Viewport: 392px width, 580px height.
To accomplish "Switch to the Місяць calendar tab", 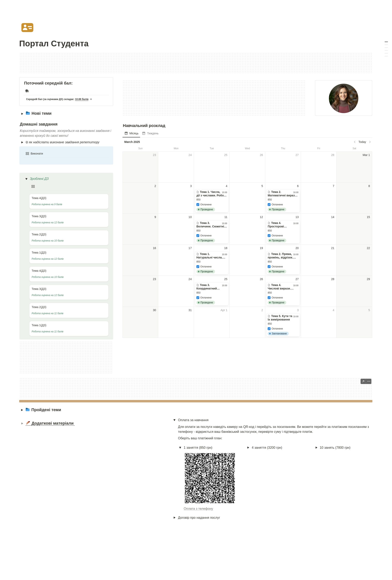I will click(x=131, y=133).
